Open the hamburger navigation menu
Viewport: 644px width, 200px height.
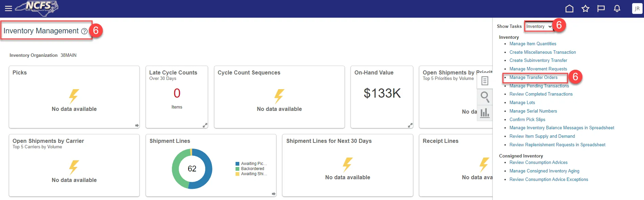click(9, 9)
